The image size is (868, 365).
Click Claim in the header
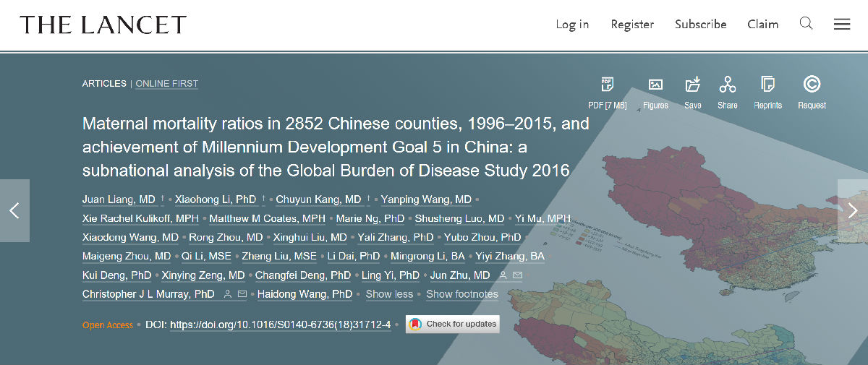(763, 25)
